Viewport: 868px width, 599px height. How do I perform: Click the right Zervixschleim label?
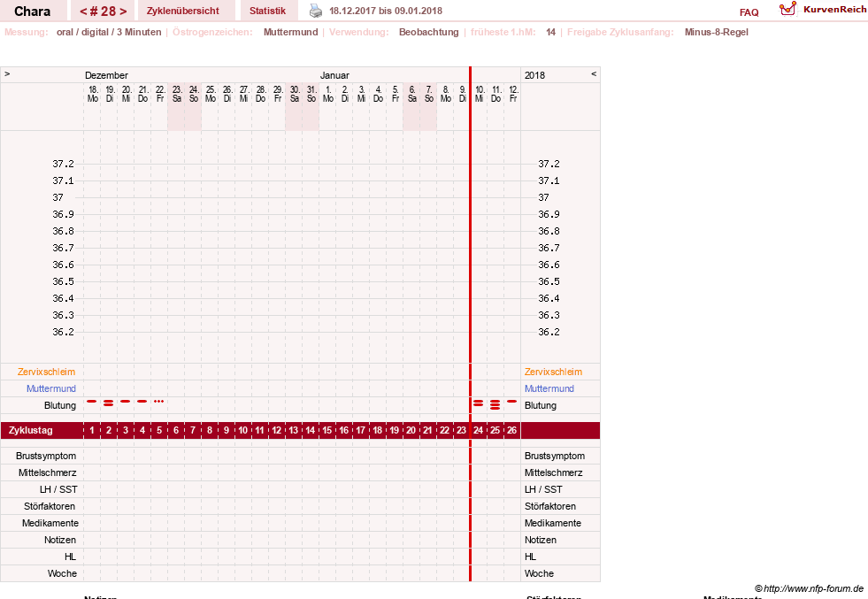click(x=553, y=372)
